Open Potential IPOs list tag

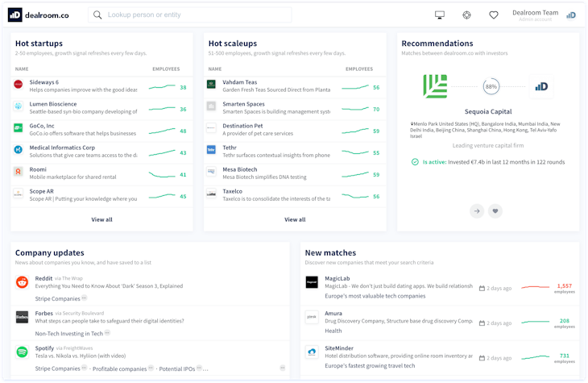pyautogui.click(x=176, y=369)
